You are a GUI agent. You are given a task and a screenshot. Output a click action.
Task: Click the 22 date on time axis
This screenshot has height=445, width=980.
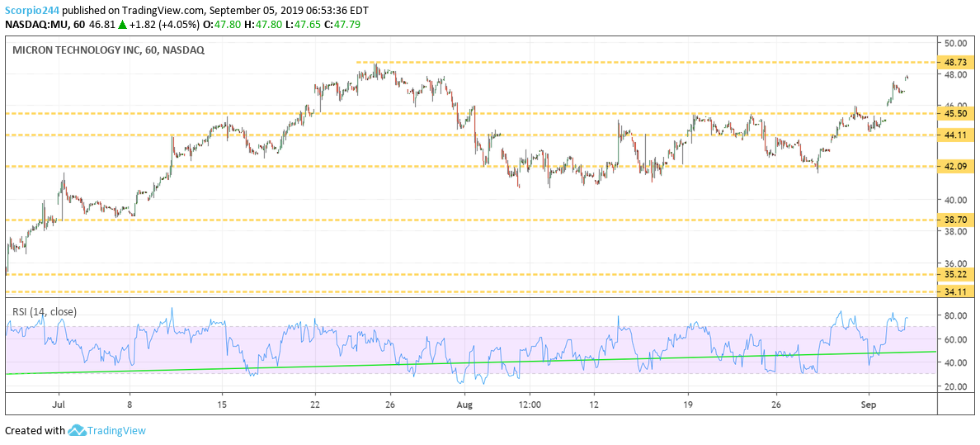315,405
